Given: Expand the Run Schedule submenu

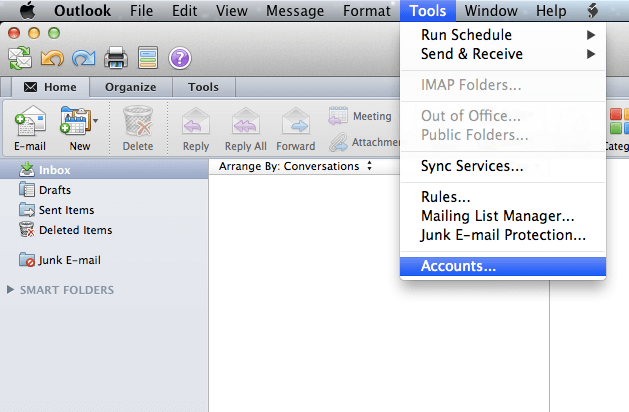Looking at the screenshot, I should pos(503,35).
